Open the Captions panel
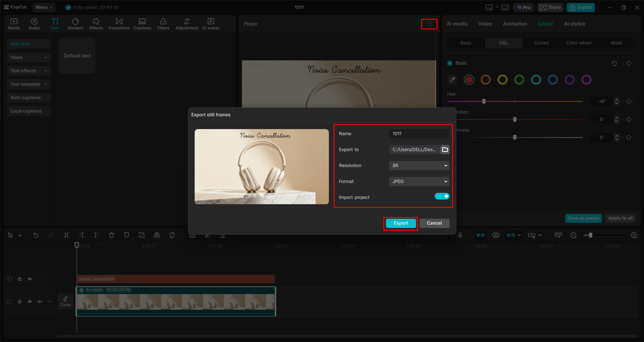 [142, 24]
